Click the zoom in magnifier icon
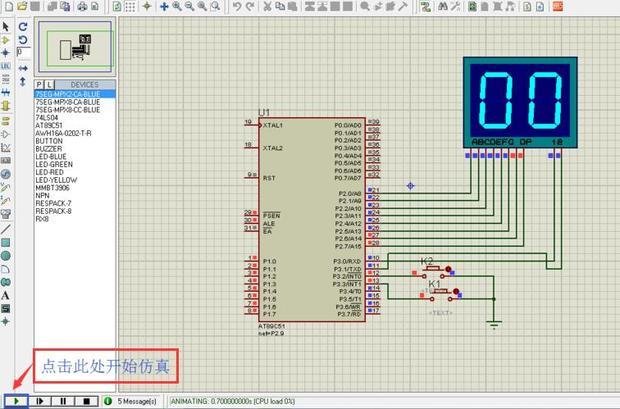Image resolution: width=620 pixels, height=409 pixels. pos(177,6)
